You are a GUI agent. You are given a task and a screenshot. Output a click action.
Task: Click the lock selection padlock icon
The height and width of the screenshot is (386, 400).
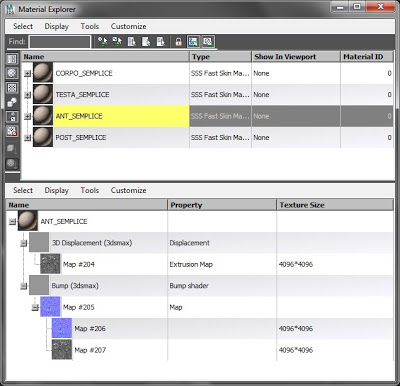[x=178, y=42]
